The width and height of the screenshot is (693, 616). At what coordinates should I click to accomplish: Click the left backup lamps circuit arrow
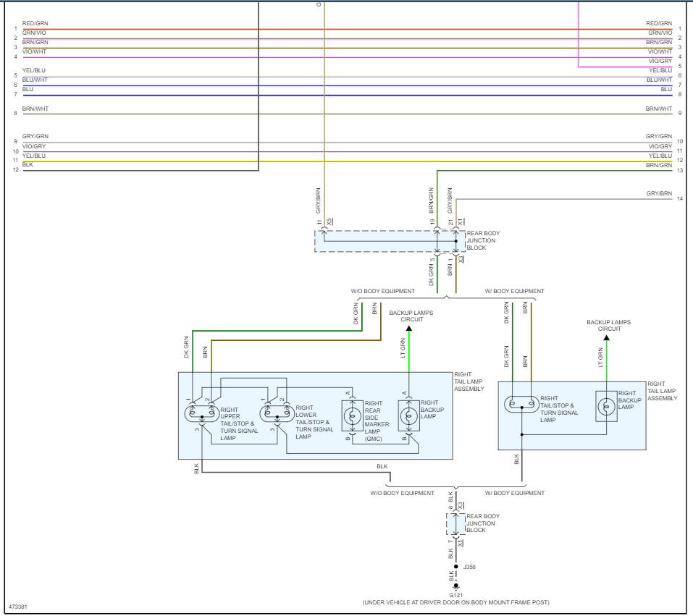click(x=409, y=329)
